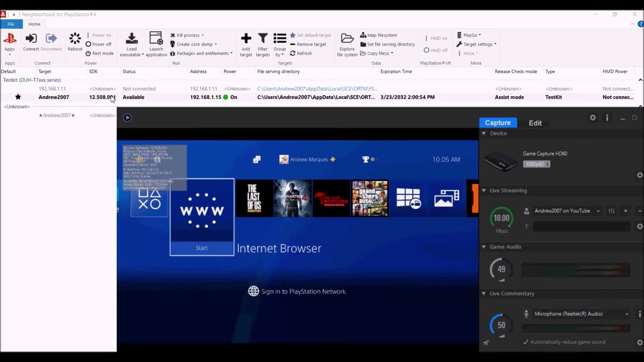Open 192.168.1.11 file serving path link

pyautogui.click(x=317, y=88)
